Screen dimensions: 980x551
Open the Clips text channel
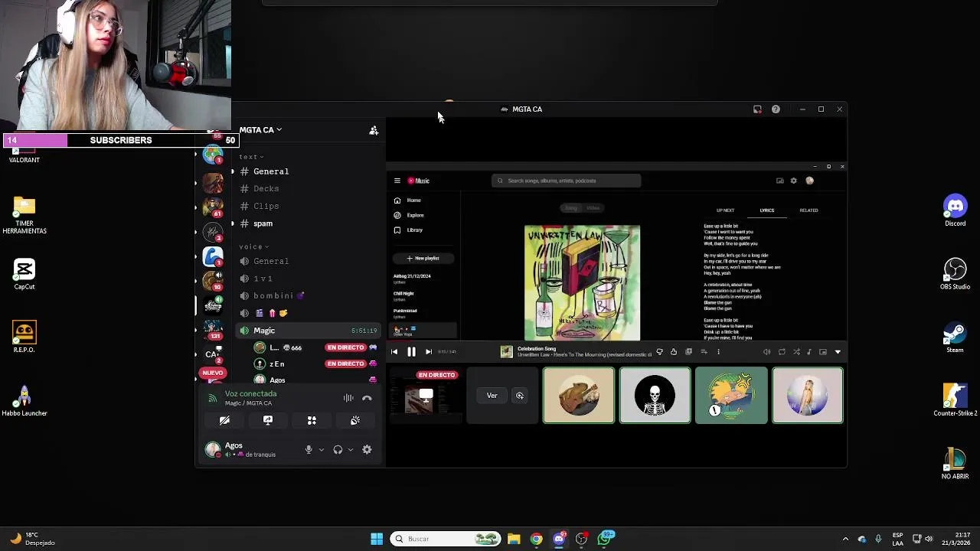(x=306, y=206)
